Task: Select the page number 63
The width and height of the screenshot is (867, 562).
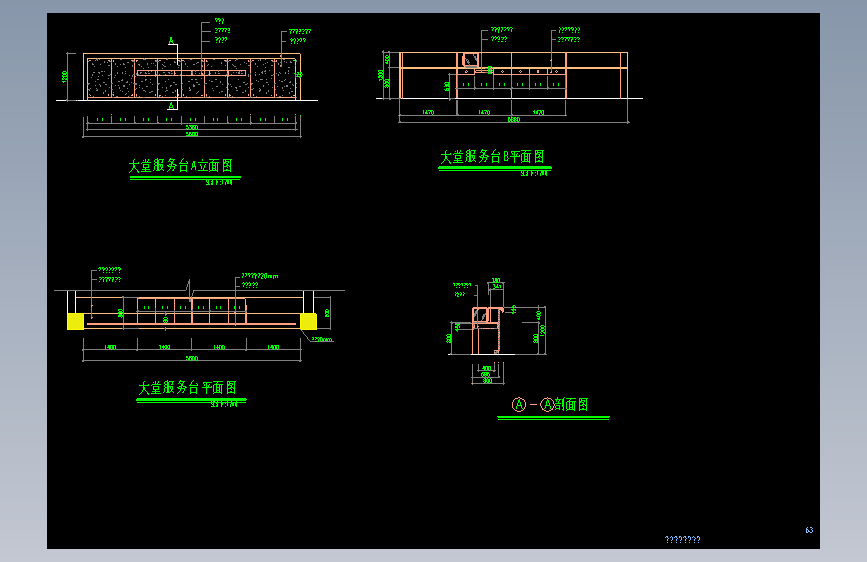Action: click(809, 530)
